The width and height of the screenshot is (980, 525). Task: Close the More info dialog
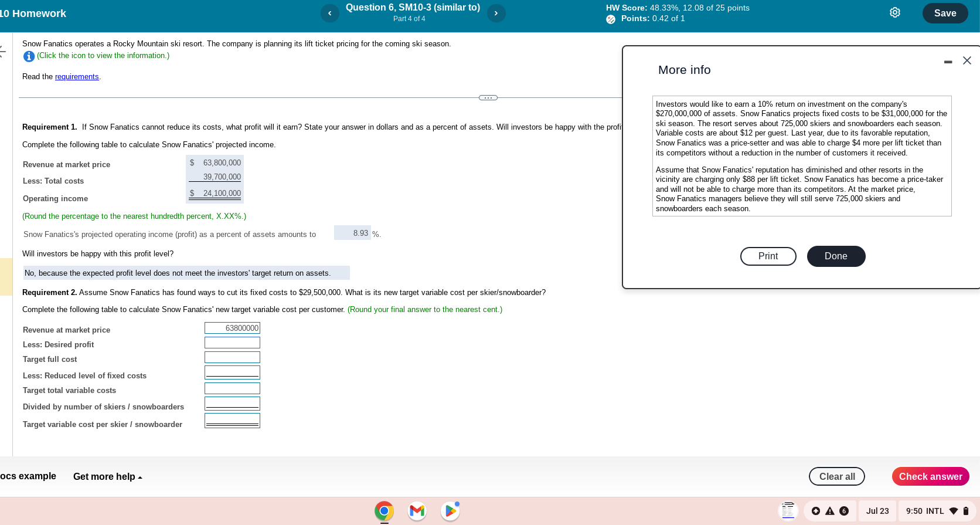coord(967,60)
